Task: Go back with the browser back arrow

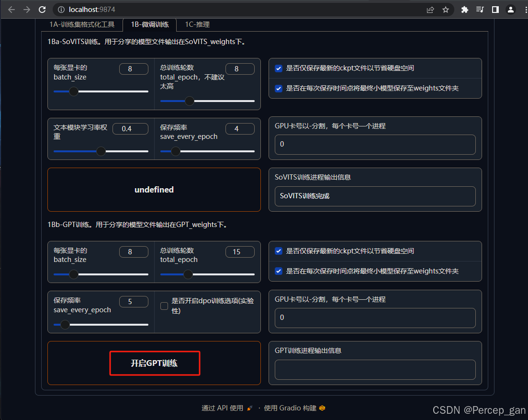Action: pos(11,10)
